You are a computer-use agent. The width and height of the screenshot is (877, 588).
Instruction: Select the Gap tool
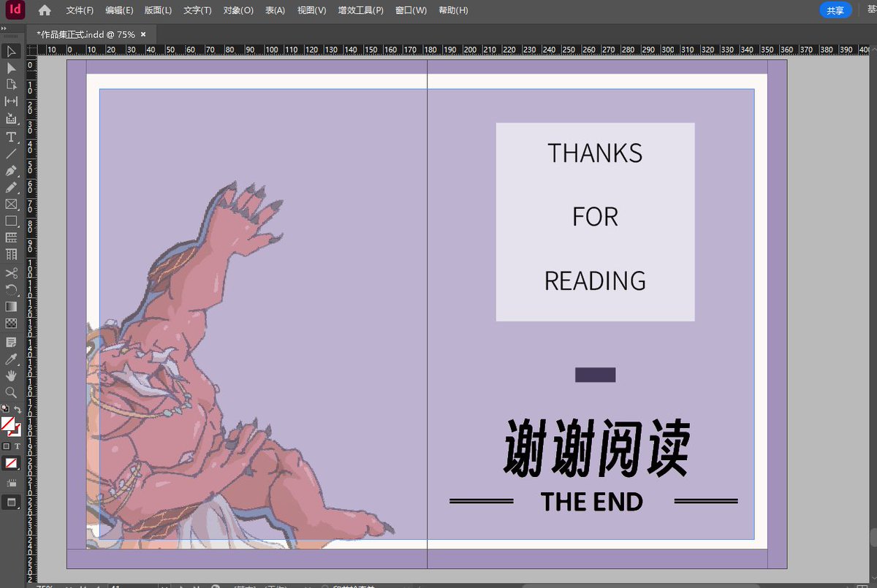click(x=11, y=101)
